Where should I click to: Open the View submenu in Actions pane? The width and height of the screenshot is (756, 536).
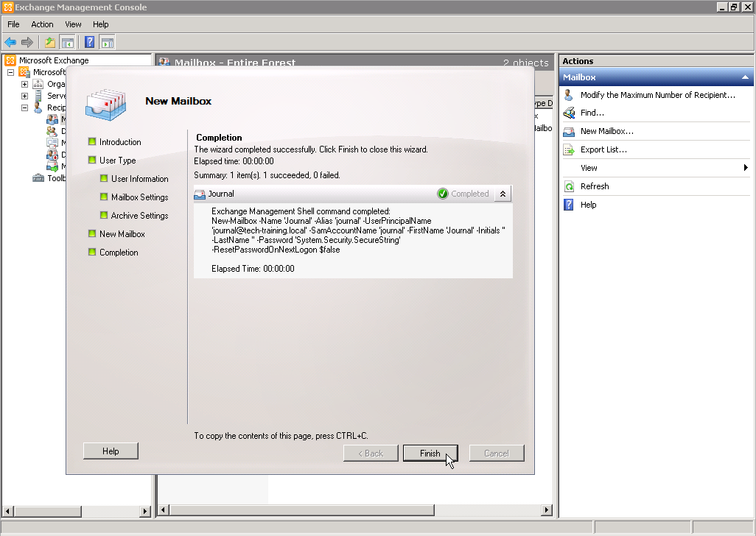745,168
